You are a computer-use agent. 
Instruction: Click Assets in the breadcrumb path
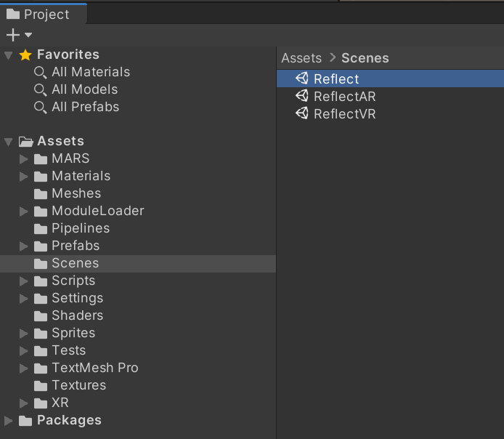click(301, 58)
